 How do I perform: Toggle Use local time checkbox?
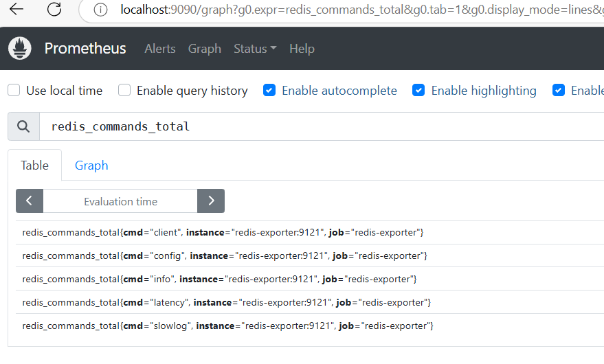pyautogui.click(x=14, y=91)
